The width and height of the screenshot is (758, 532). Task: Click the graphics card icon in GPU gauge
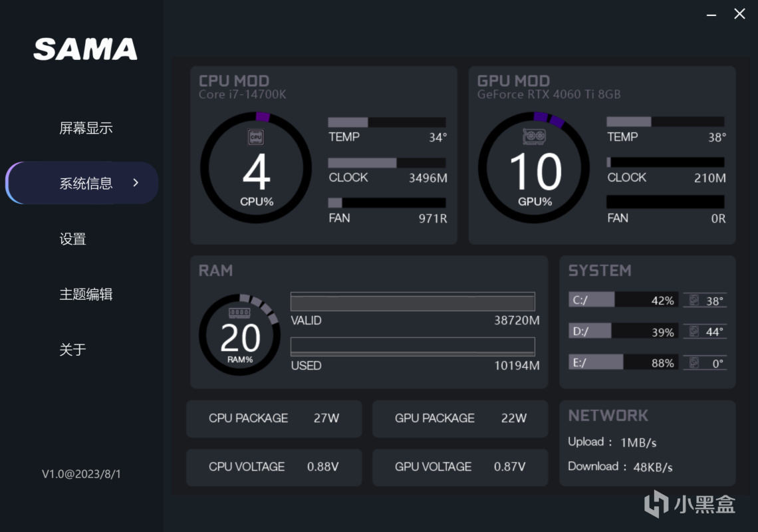(535, 137)
